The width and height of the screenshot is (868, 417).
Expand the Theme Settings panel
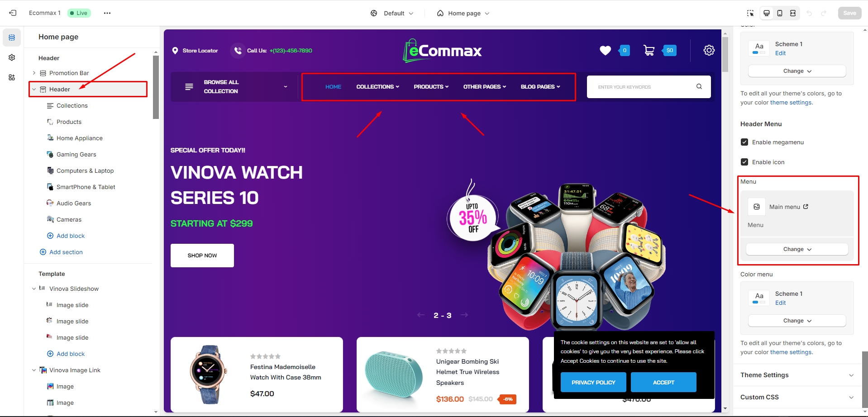(x=797, y=375)
